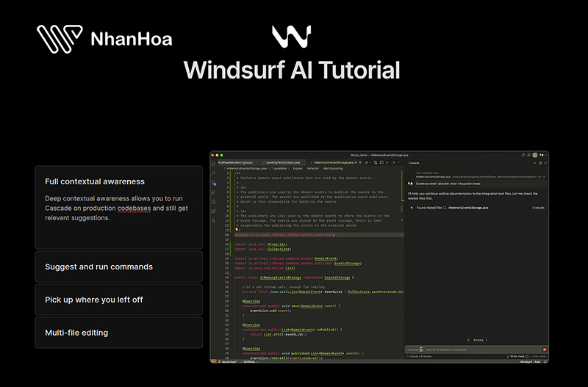
Task: Navigate forward with the right arrow icon
Action: [393, 162]
